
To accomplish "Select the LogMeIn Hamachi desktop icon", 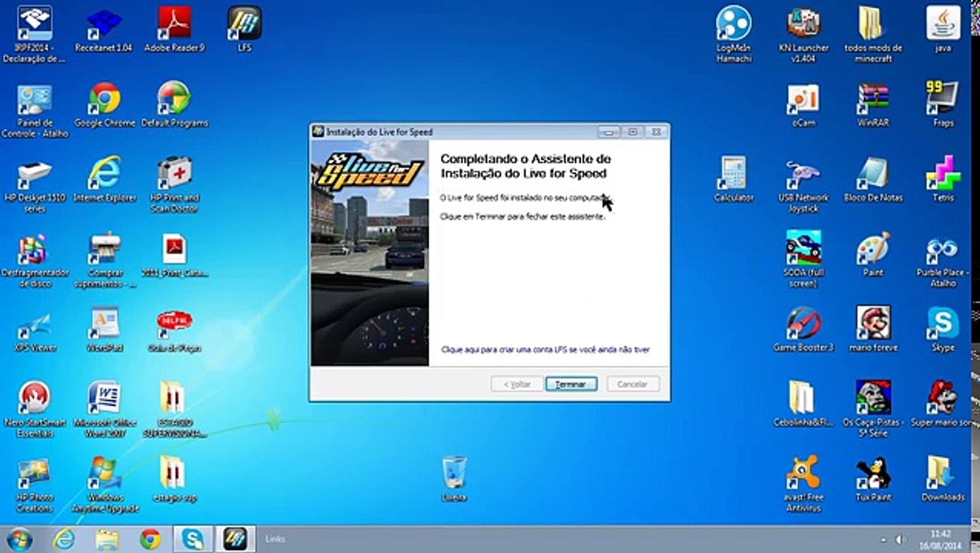I will pos(733,35).
